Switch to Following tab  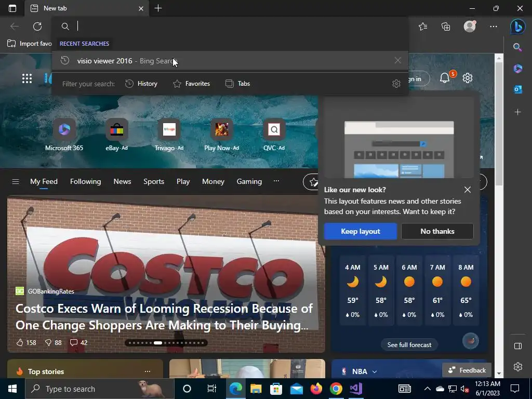(86, 181)
